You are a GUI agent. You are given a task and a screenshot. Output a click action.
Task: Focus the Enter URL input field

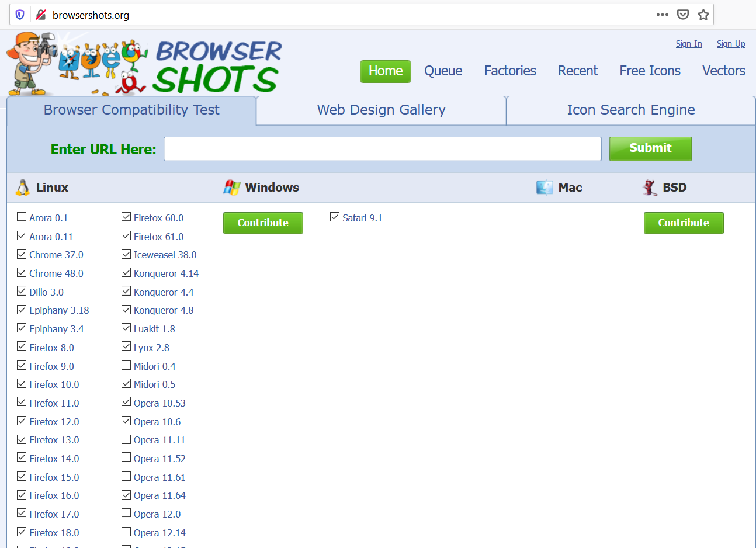(x=382, y=149)
